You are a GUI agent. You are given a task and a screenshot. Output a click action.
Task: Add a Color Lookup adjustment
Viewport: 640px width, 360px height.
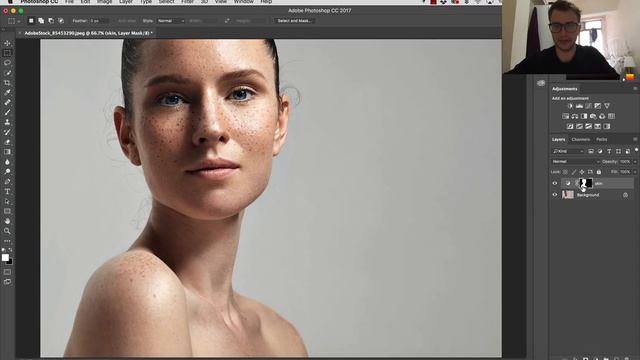[611, 116]
